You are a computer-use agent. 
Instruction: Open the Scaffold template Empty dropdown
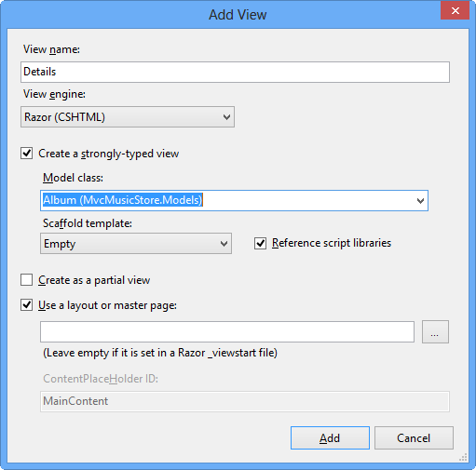tap(136, 244)
